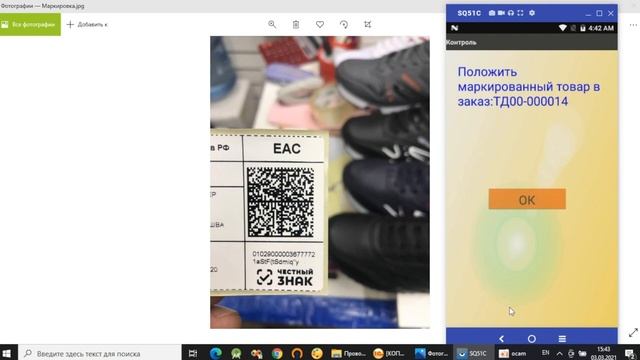Open SQ51C settings gear icon
640x360 pixels.
coord(531,13)
